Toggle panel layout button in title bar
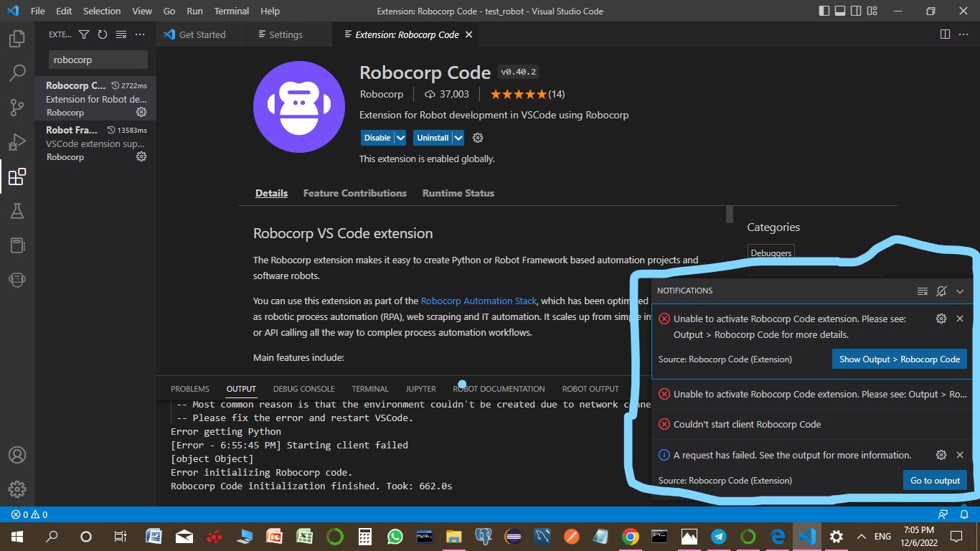 click(x=842, y=11)
